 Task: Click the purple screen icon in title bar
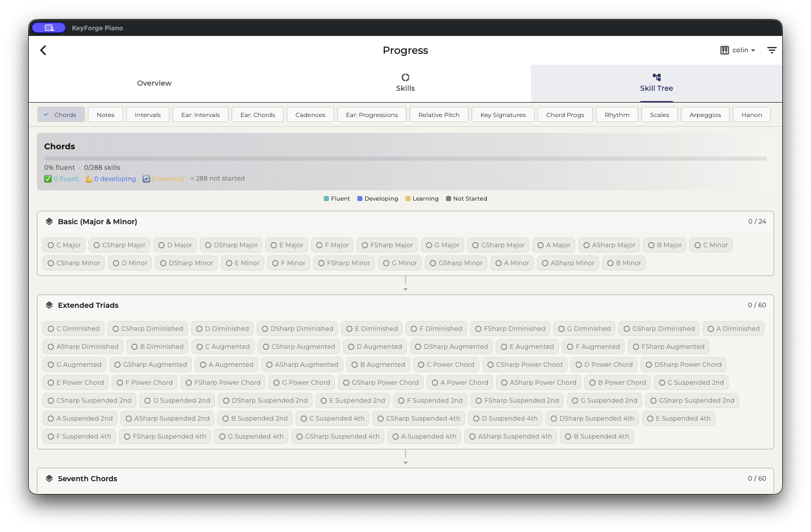(49, 28)
